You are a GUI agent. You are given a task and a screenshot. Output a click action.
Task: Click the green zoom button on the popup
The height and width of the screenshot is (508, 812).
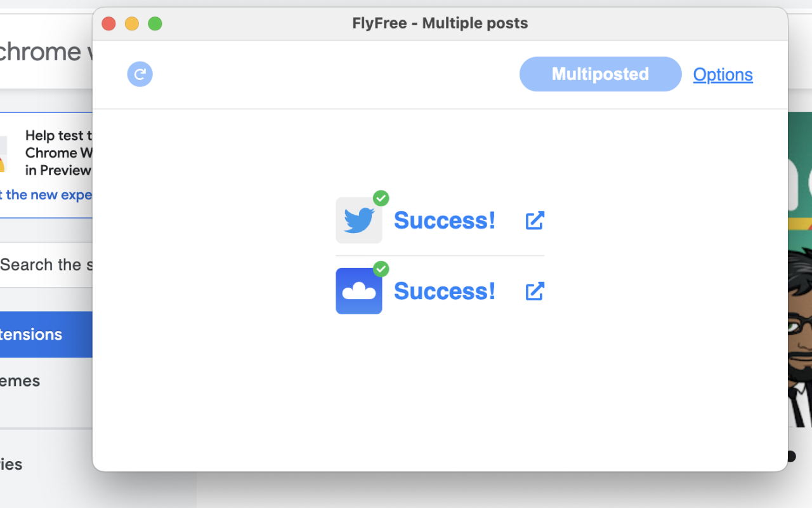pos(155,23)
